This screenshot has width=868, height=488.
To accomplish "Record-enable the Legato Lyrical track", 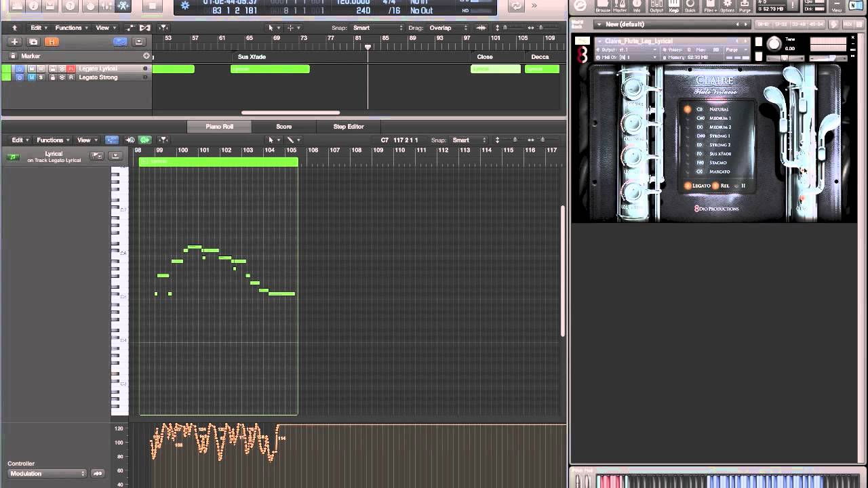I will pos(71,68).
